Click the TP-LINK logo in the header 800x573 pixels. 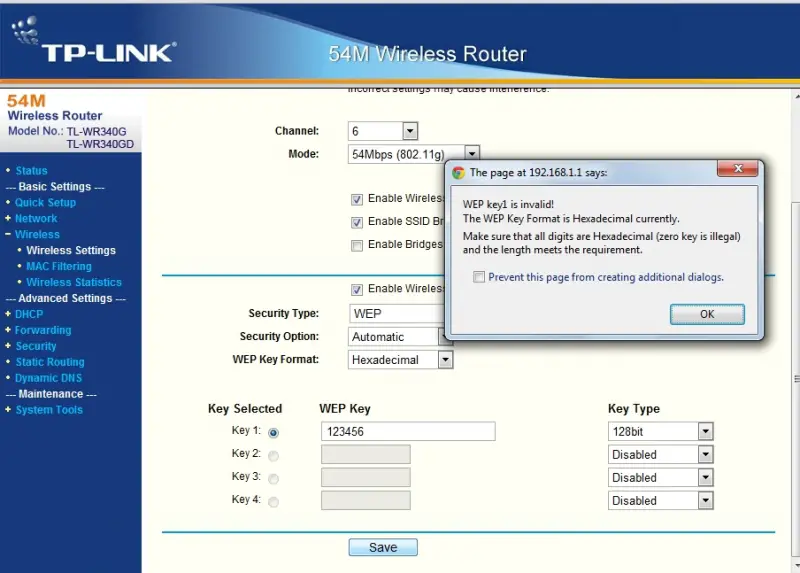94,41
